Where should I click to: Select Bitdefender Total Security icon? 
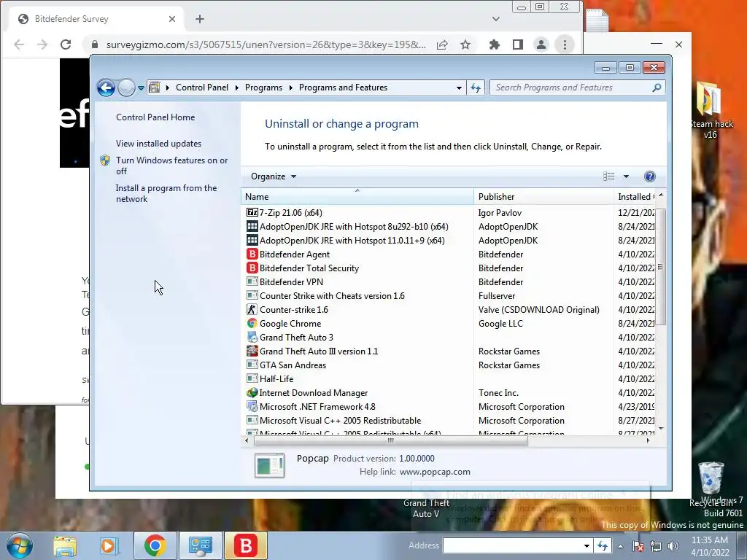click(x=252, y=268)
